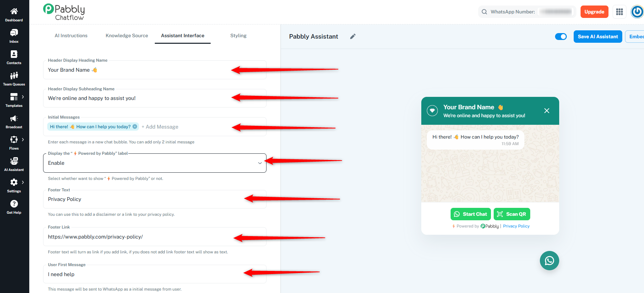Switch to the Knowledge Source tab
Screen dimensions: 644x293
[127, 36]
